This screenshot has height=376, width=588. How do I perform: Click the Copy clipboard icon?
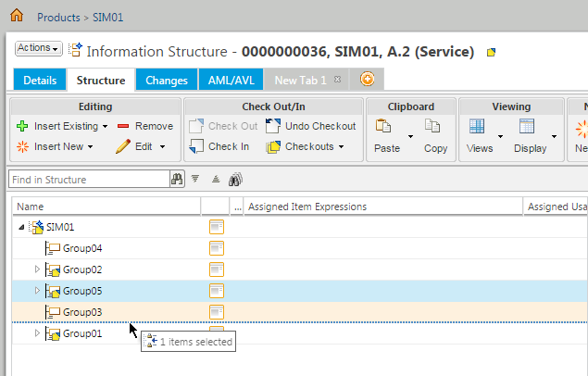pos(433,129)
